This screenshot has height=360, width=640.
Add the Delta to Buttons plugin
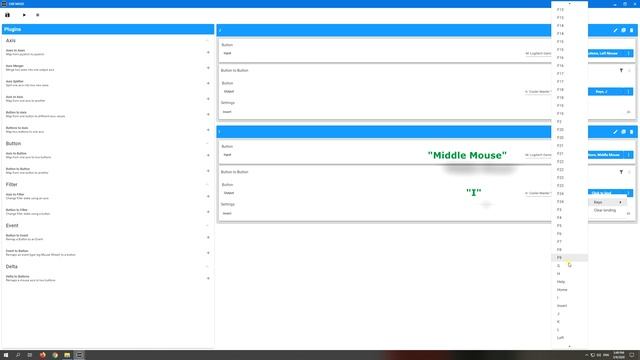(208, 278)
